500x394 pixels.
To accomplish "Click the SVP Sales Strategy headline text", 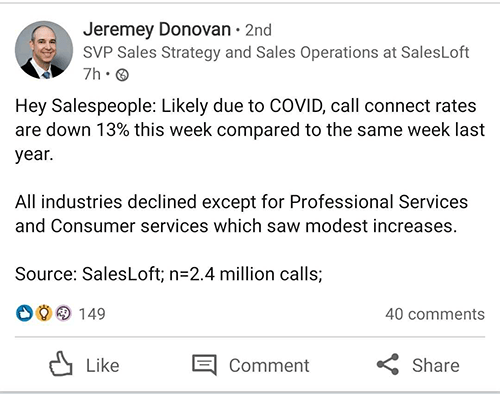I will (276, 53).
